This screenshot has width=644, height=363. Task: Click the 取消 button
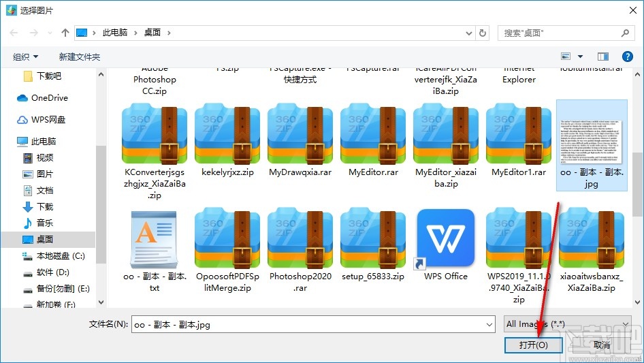click(602, 345)
